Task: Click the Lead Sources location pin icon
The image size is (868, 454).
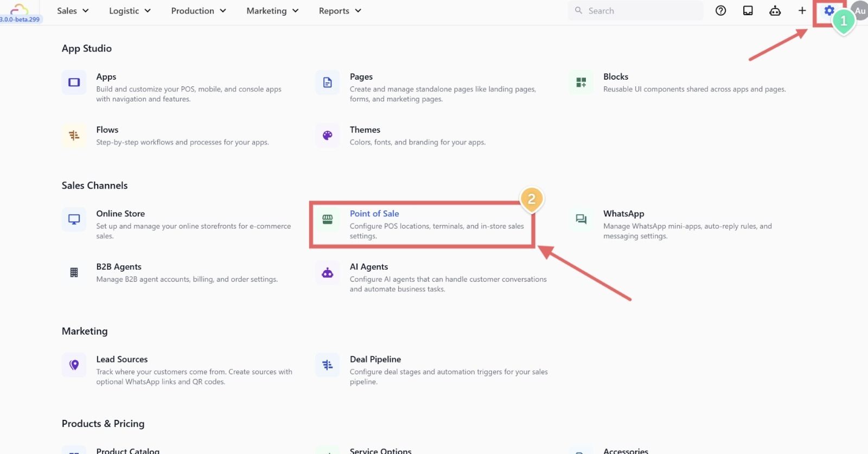Action: click(74, 365)
